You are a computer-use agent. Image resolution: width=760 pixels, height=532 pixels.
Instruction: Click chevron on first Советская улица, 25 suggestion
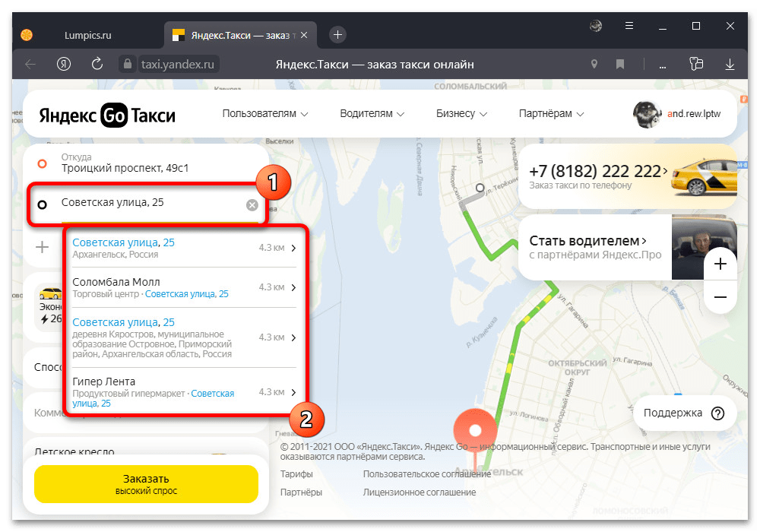coord(293,248)
